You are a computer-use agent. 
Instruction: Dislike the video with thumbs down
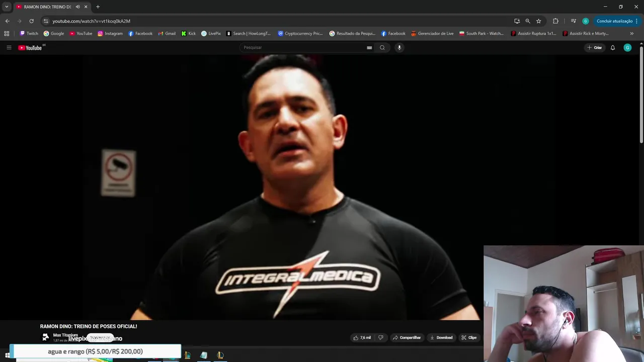click(x=381, y=337)
